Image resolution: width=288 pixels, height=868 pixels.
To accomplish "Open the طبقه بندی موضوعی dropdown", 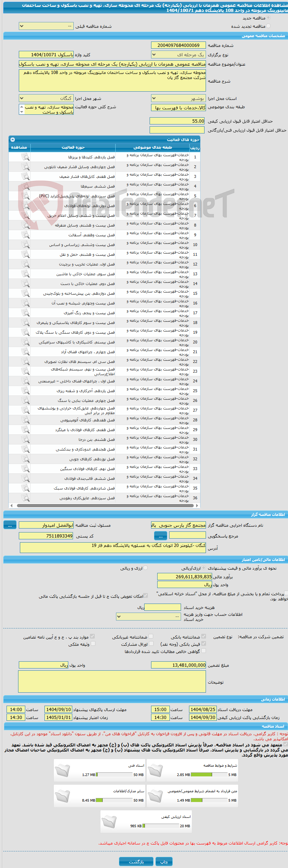I will [179, 108].
